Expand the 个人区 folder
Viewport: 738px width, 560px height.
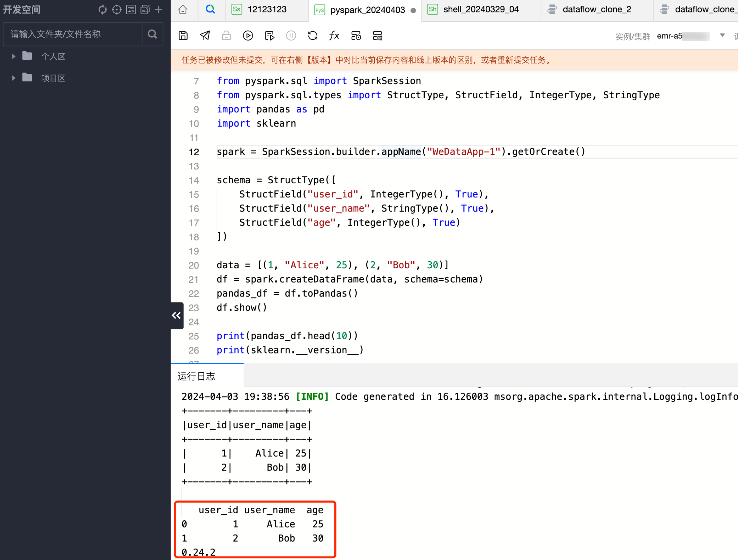pyautogui.click(x=14, y=56)
